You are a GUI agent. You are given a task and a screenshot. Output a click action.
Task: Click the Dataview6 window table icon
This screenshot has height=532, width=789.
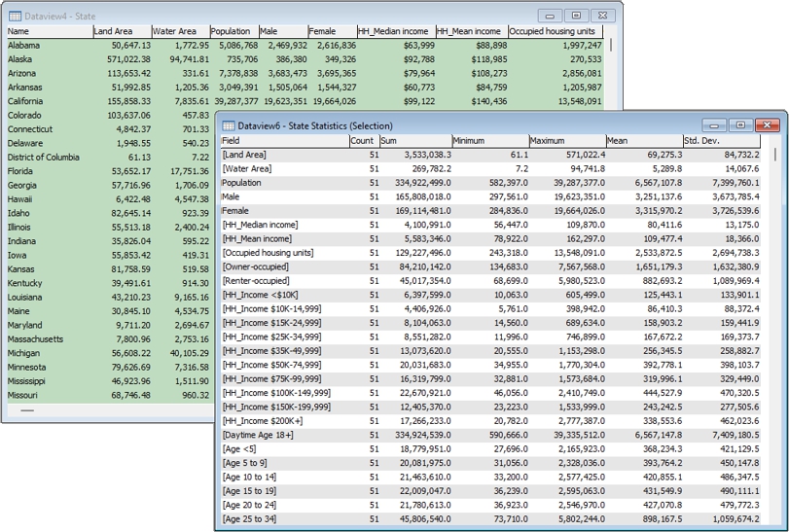tap(229, 125)
